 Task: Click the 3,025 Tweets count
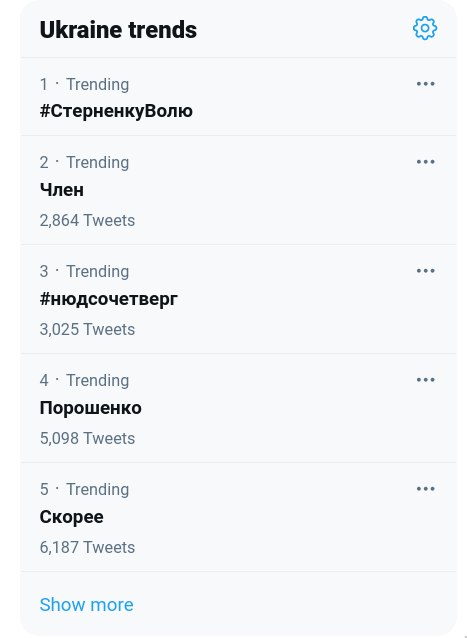[x=87, y=330]
